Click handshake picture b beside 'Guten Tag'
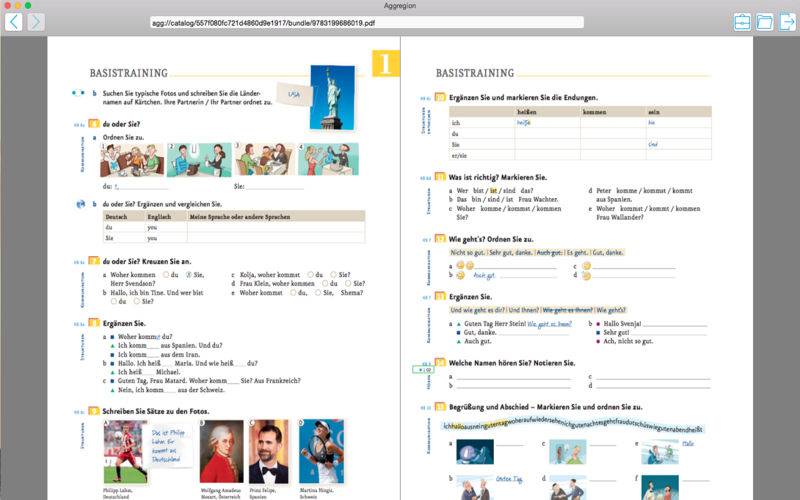Image resolution: width=800 pixels, height=500 pixels. (x=475, y=488)
